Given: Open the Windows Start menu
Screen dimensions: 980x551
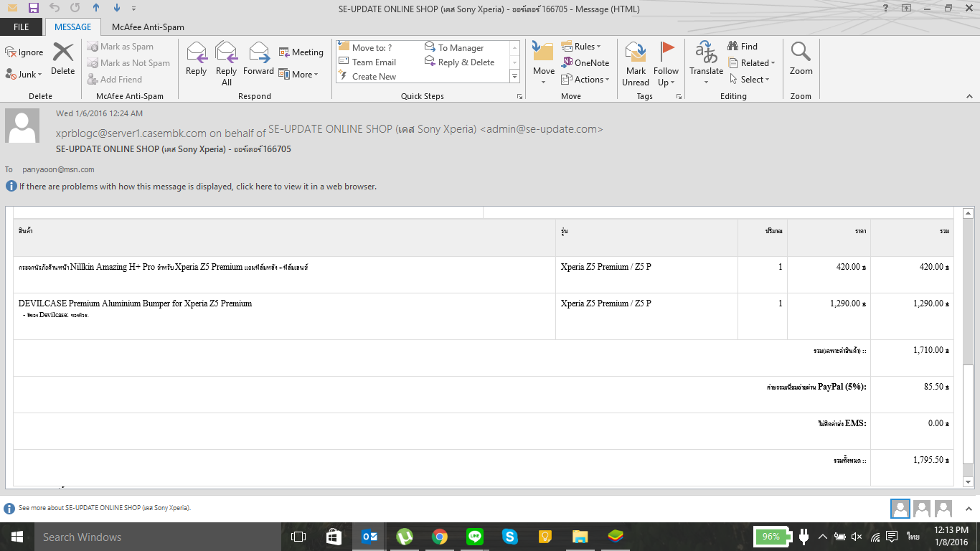Looking at the screenshot, I should tap(17, 537).
